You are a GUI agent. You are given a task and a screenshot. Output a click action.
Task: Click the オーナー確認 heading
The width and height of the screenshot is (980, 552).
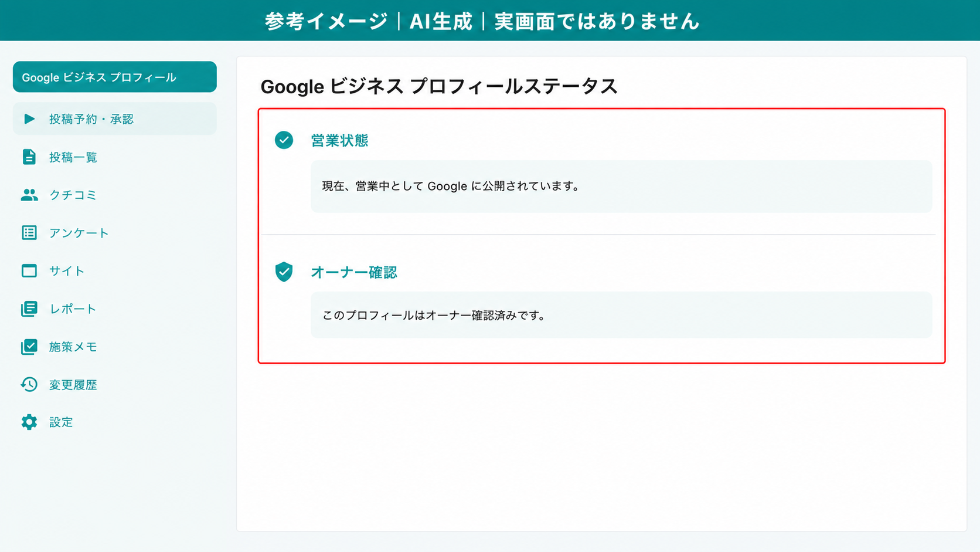click(354, 272)
